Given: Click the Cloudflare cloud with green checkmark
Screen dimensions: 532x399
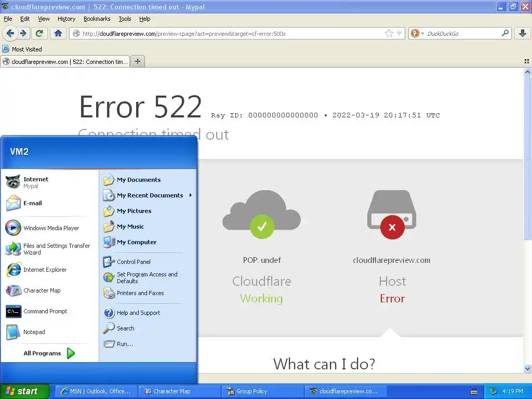Looking at the screenshot, I should coord(262,214).
